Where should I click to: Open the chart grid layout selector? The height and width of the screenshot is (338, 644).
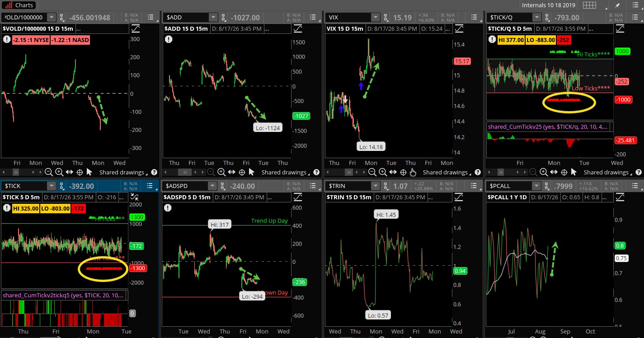(x=588, y=5)
